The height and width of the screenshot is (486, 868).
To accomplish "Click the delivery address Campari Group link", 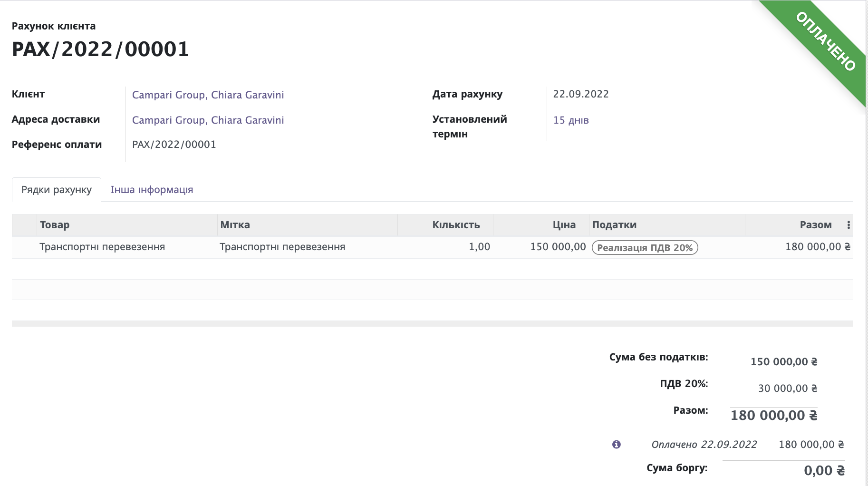I will (x=208, y=120).
